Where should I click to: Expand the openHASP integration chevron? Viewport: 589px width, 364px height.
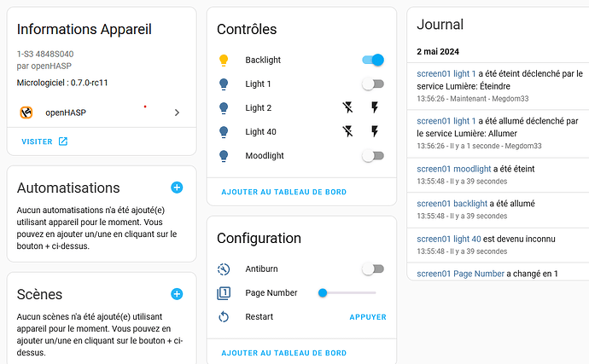[177, 113]
